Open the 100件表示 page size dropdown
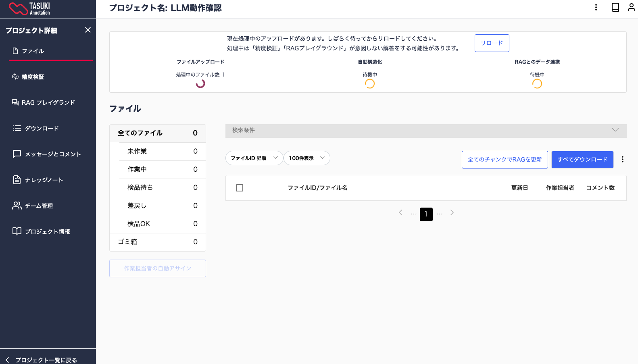 (306, 158)
